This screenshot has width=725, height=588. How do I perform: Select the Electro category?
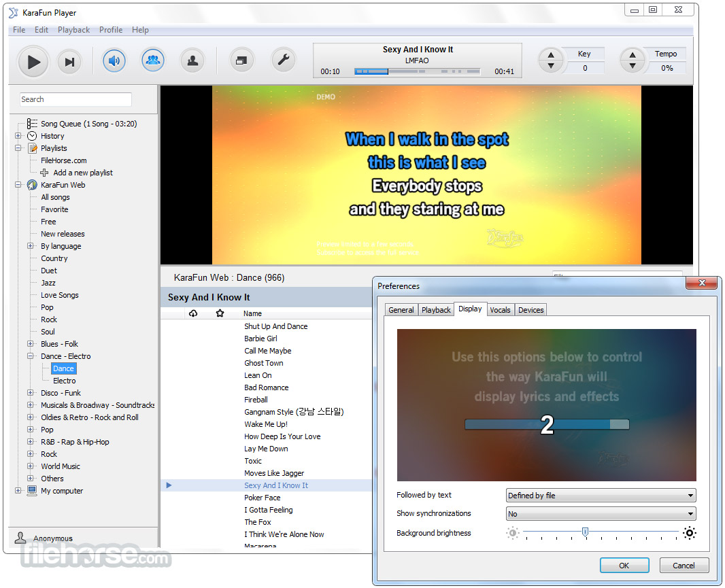pos(64,381)
